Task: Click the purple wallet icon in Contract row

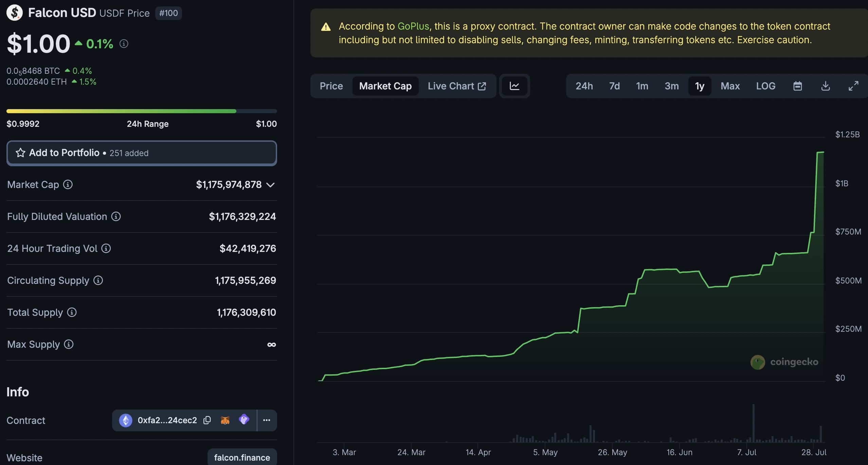Action: pos(244,419)
